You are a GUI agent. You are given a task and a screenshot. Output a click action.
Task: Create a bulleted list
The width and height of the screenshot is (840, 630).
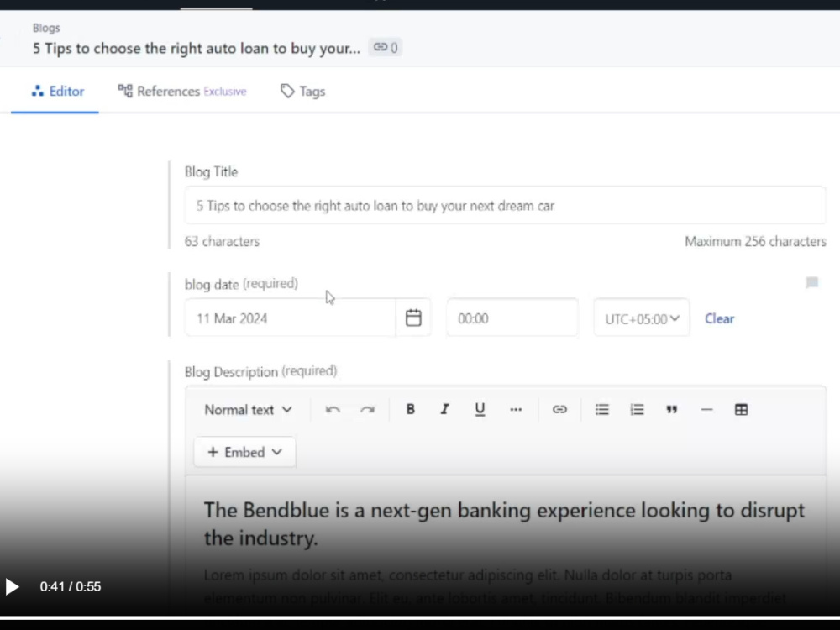coord(601,409)
